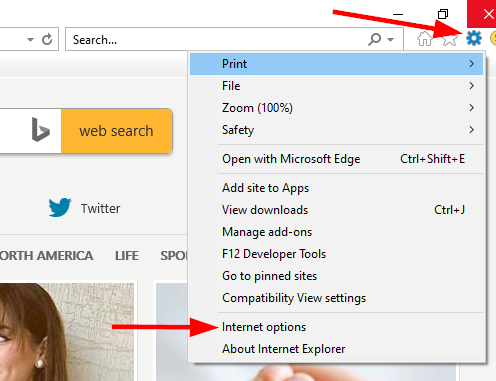Open the Twitter link
Image resolution: width=496 pixels, height=381 pixels.
[100, 209]
